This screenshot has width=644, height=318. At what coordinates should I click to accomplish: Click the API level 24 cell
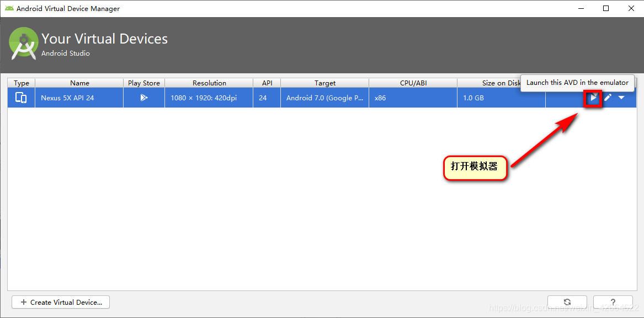(x=267, y=98)
